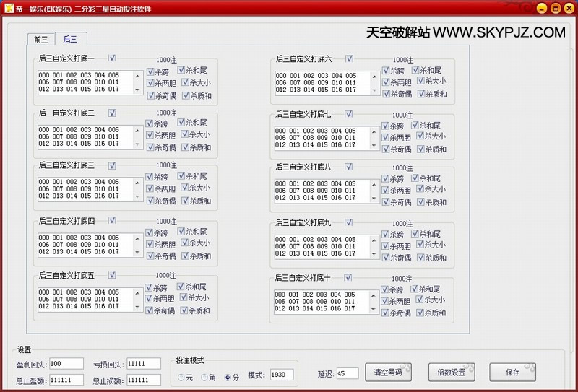Image resolution: width=578 pixels, height=392 pixels.
Task: Choose the 角 betting mode option
Action: click(205, 376)
